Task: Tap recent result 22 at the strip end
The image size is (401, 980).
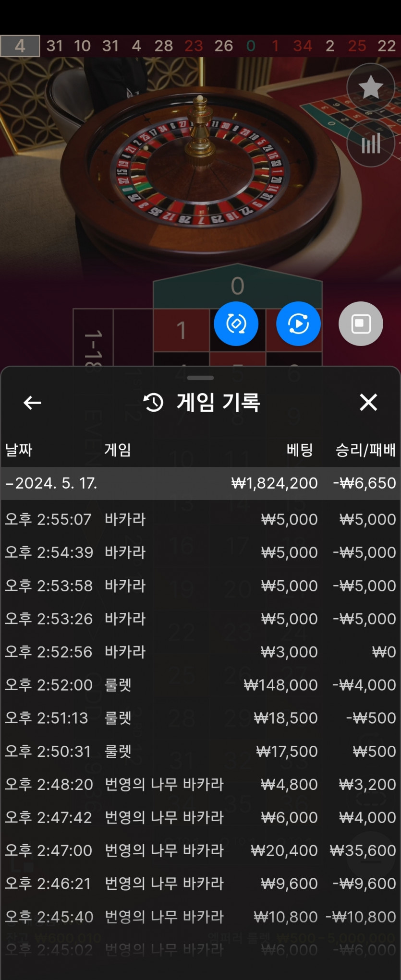Action: (387, 46)
